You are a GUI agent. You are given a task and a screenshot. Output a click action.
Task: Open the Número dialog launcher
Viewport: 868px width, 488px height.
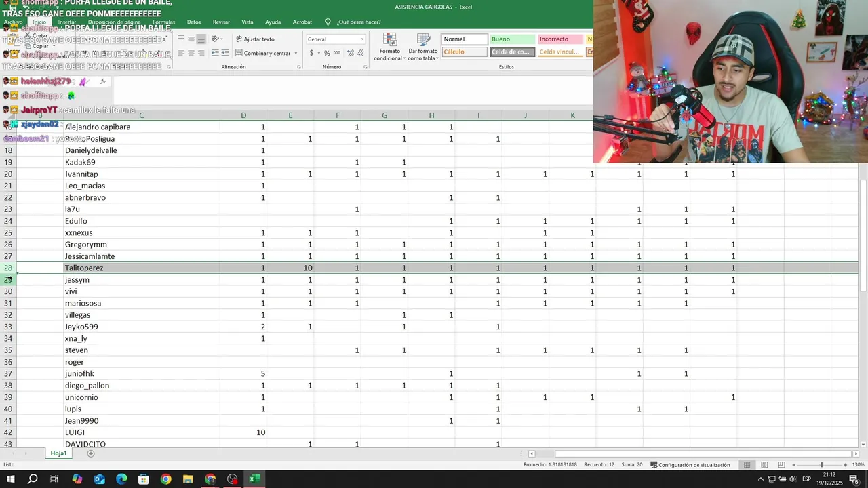365,67
